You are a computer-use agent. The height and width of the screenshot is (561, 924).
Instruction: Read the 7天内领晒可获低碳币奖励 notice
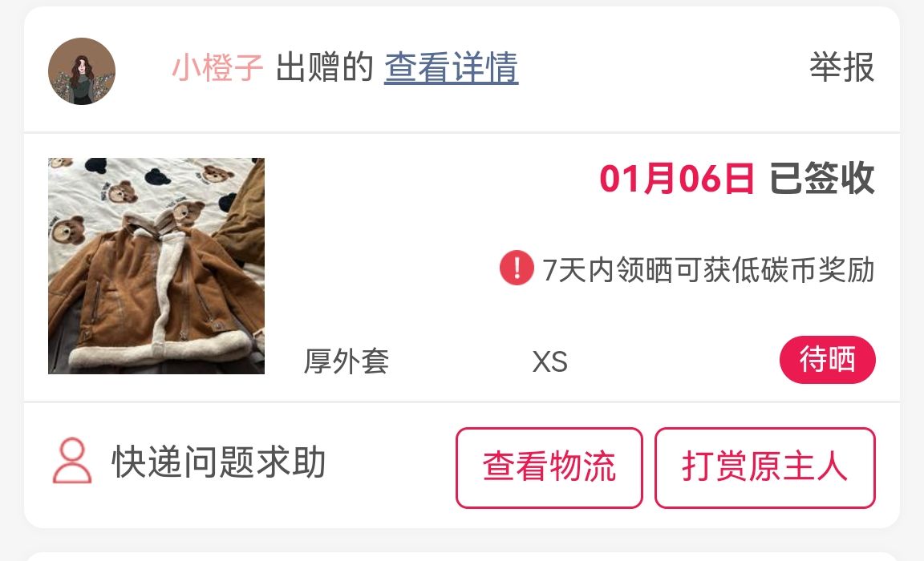point(708,269)
